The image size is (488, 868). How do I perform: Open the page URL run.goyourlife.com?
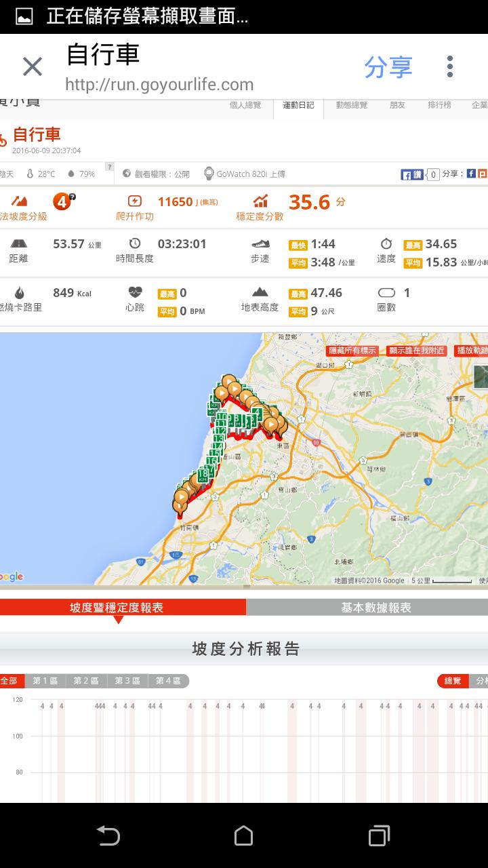click(x=159, y=85)
